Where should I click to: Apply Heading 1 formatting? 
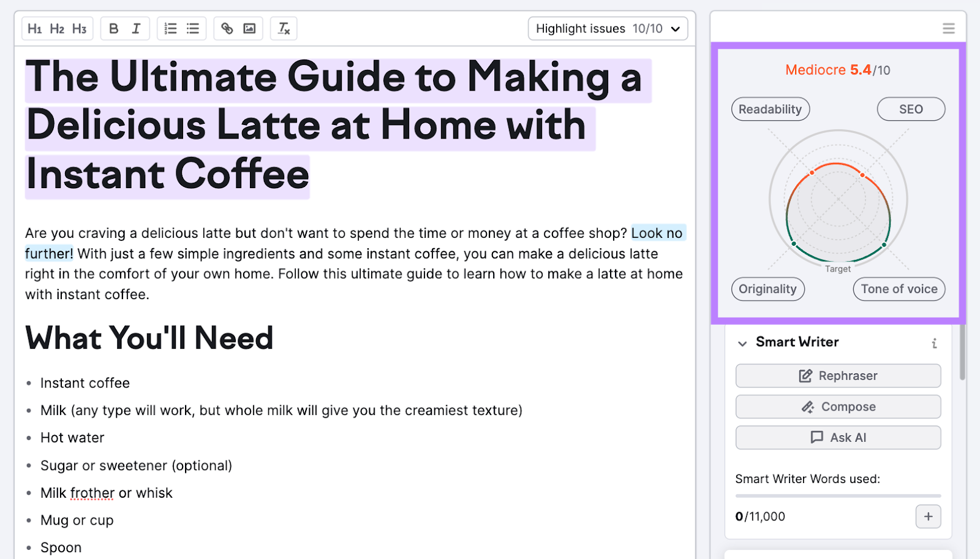click(x=35, y=28)
